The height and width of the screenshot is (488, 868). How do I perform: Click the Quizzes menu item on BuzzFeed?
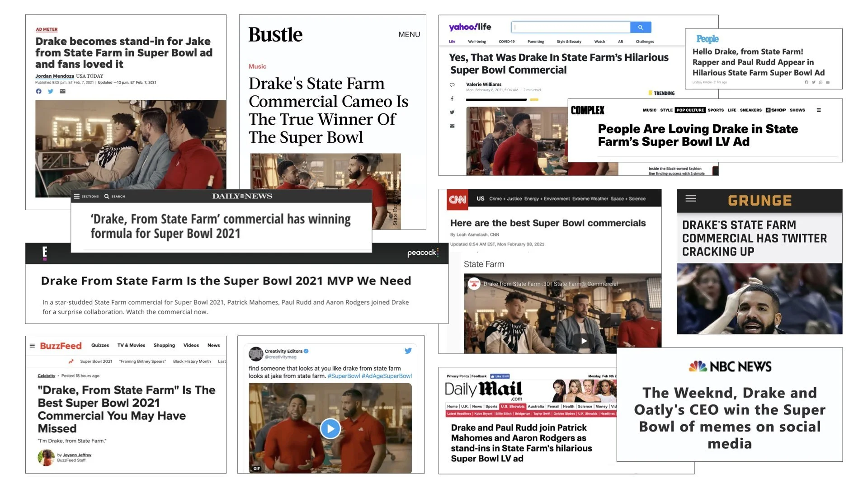[100, 345]
